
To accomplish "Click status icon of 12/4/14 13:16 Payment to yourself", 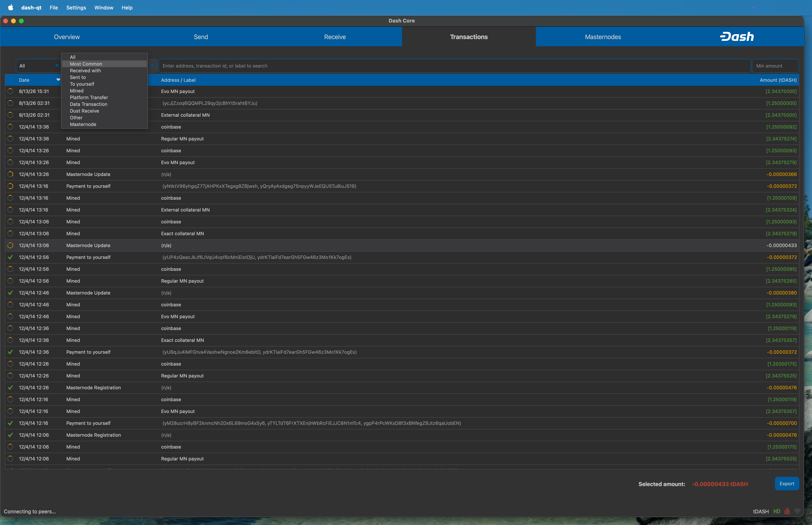I will click(10, 186).
